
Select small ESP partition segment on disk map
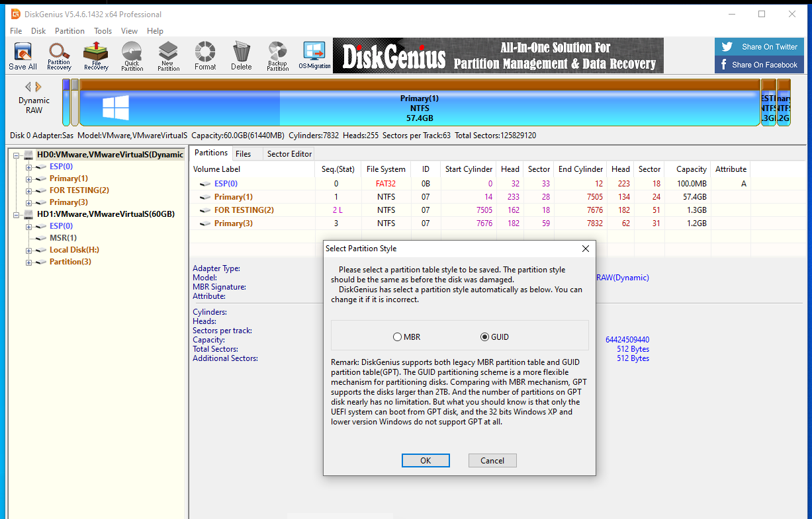tap(66, 102)
